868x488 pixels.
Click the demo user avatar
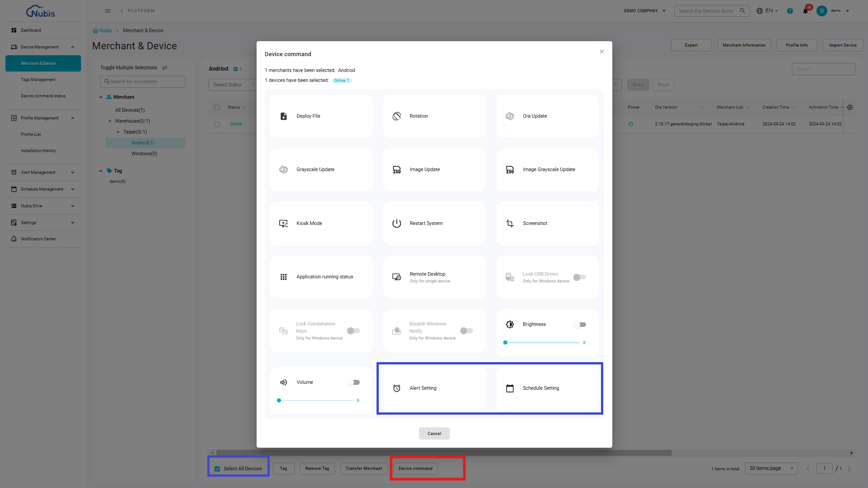[x=821, y=11]
